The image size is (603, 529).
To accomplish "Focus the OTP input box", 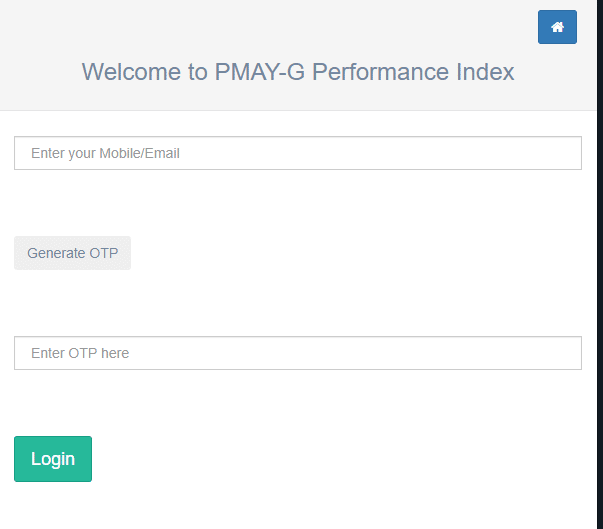I will (x=298, y=353).
